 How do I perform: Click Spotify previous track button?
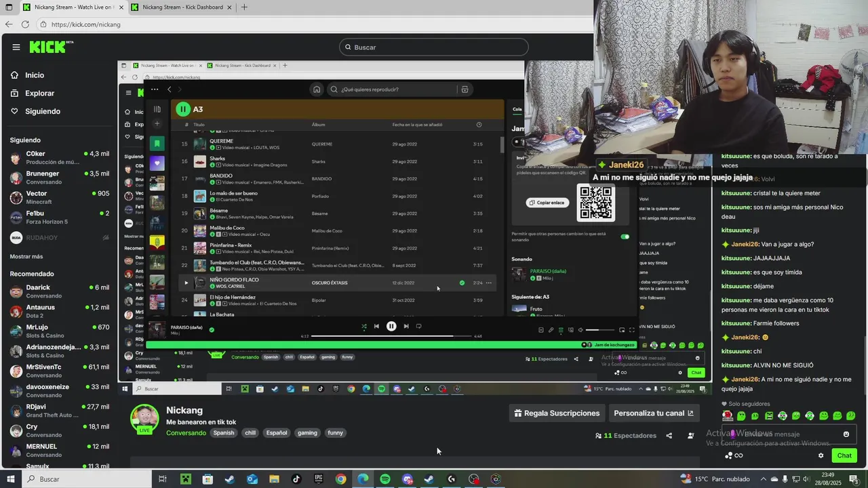coord(376,326)
